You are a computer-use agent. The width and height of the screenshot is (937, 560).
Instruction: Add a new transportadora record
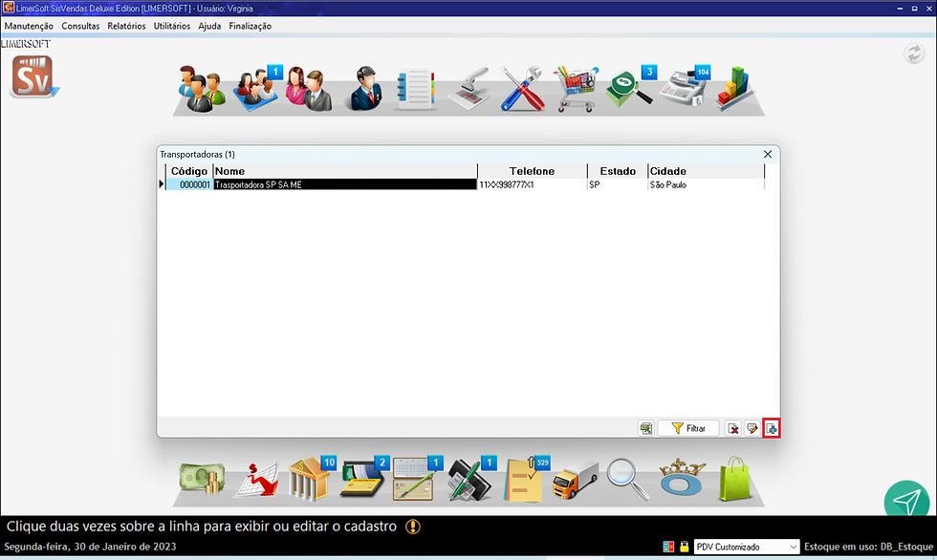[x=772, y=428]
